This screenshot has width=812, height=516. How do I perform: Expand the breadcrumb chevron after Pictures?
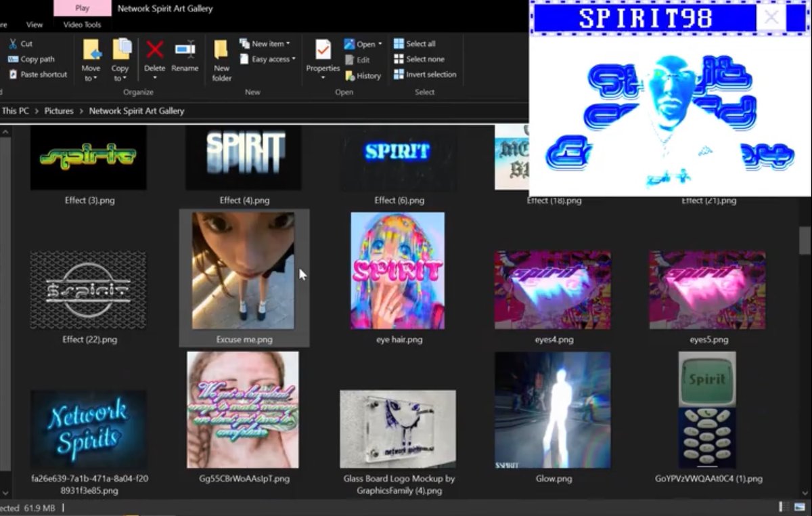coord(81,111)
